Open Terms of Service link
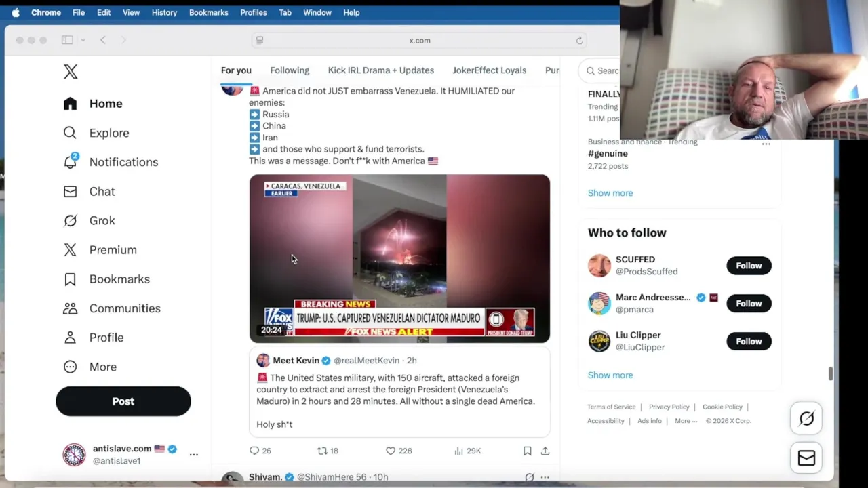This screenshot has height=488, width=868. 611,407
